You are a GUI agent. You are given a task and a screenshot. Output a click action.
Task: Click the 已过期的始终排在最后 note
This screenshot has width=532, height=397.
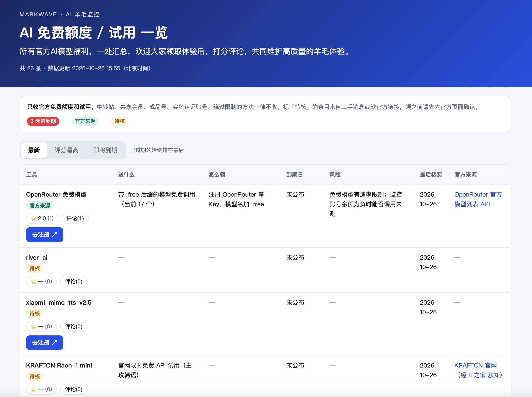[x=157, y=150]
